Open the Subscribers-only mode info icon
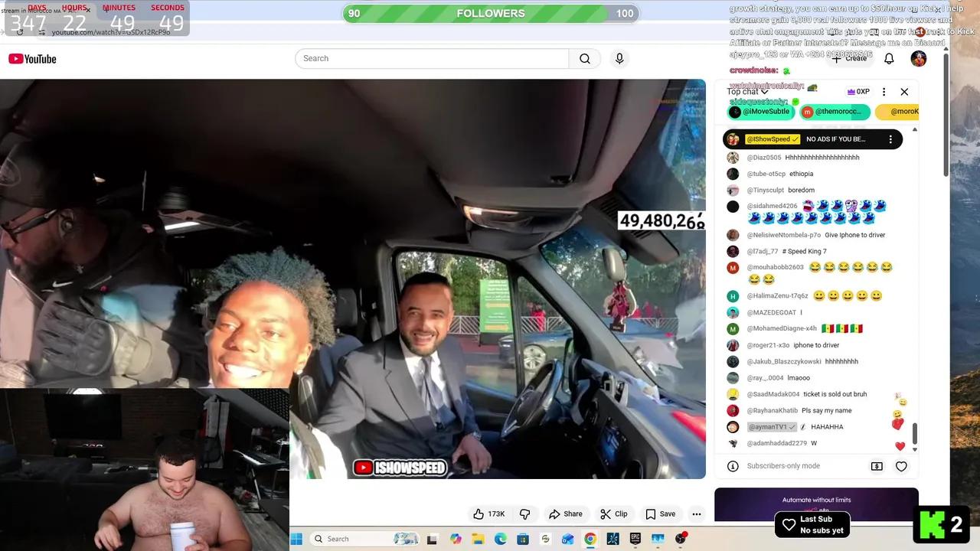 point(733,466)
